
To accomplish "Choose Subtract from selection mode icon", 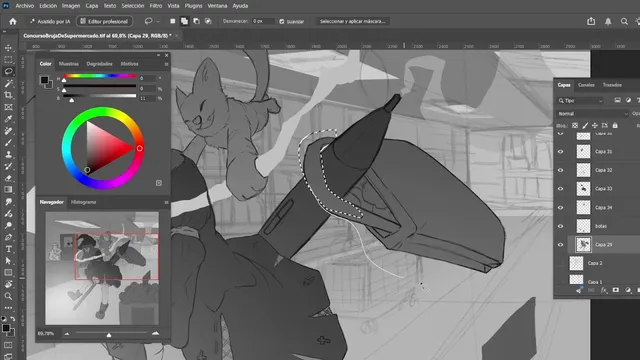I will tap(196, 21).
